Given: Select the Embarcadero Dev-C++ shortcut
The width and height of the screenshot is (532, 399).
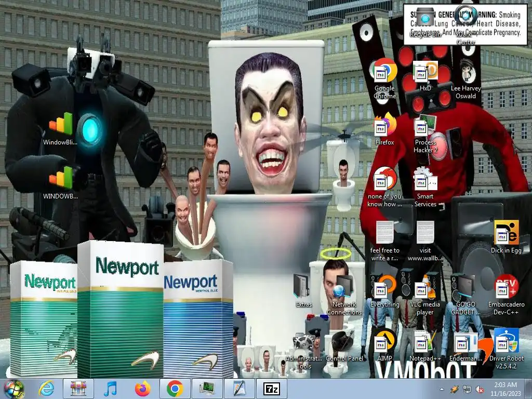Looking at the screenshot, I should [x=506, y=296].
